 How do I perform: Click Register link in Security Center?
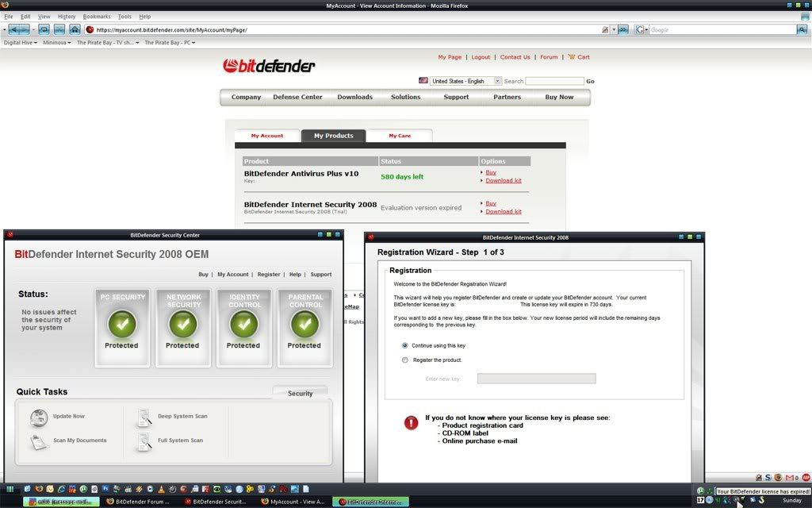point(269,274)
